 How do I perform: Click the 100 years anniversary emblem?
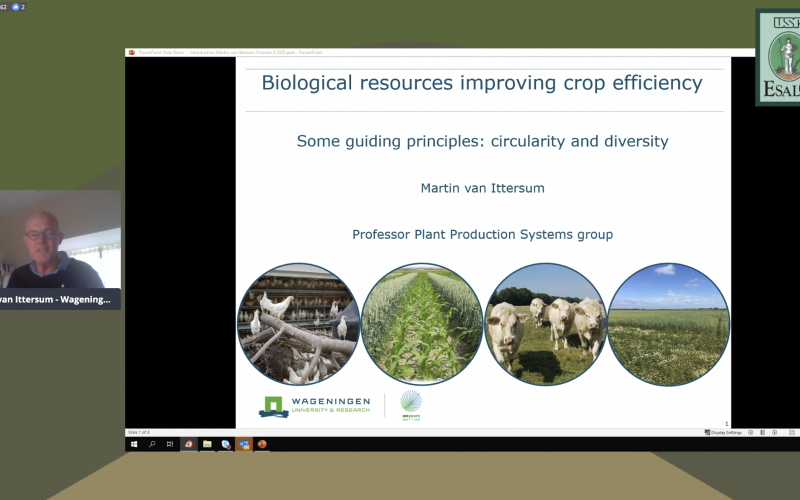[x=411, y=405]
